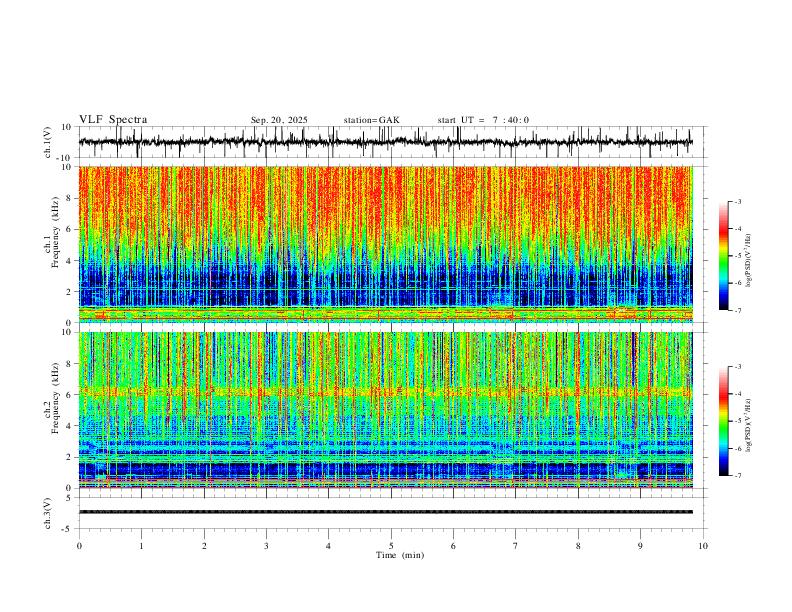This screenshot has width=792, height=612.
Task: Click the ch.3 black signal trace
Action: point(385,512)
